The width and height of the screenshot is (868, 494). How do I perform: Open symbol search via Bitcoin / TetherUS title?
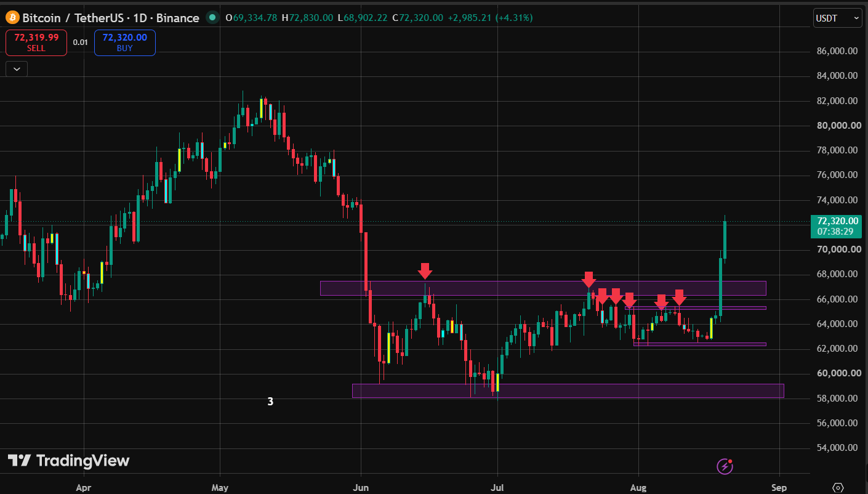click(x=111, y=18)
